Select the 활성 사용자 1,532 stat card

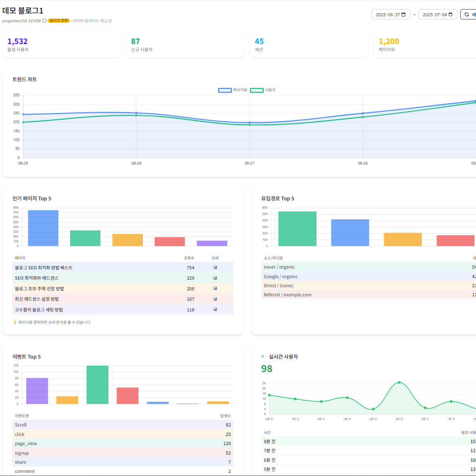coord(61,45)
